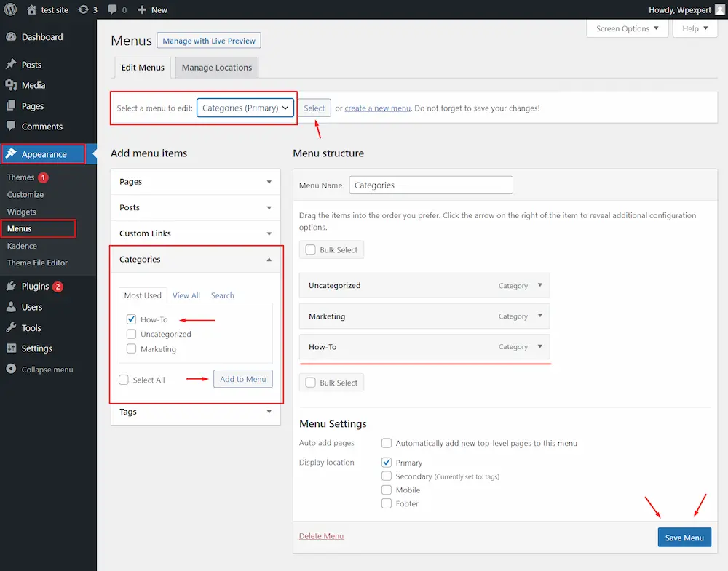Open the Search categories tab

(222, 295)
